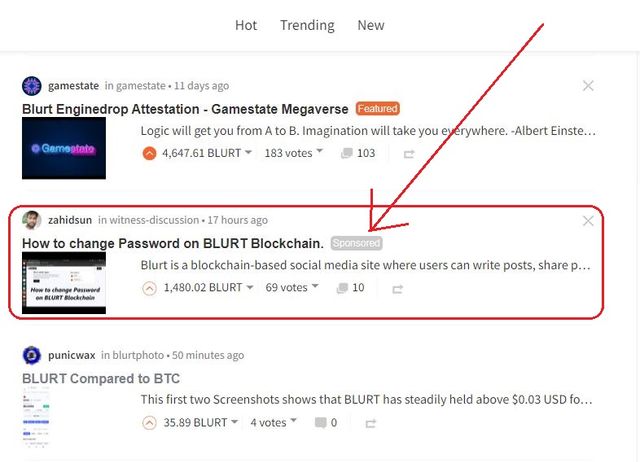Switch to the Hot tab
The image size is (640, 462).
pos(246,25)
